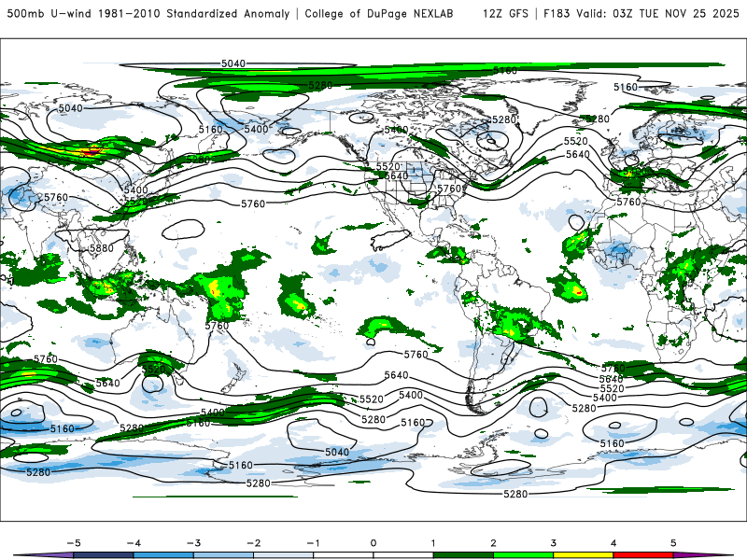Click the 5640 contour label over the western United States
This screenshot has width=747, height=560.
pos(396,175)
